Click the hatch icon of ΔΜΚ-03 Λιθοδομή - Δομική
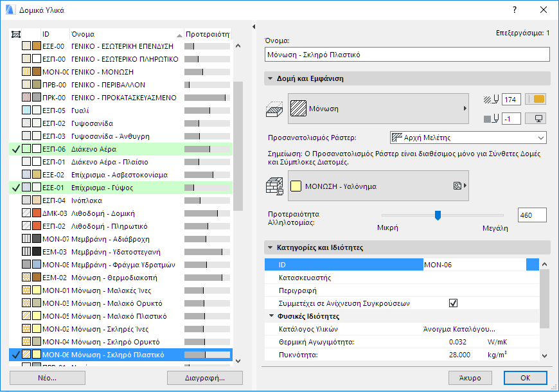Viewport: 559px width, 392px height. pos(26,213)
